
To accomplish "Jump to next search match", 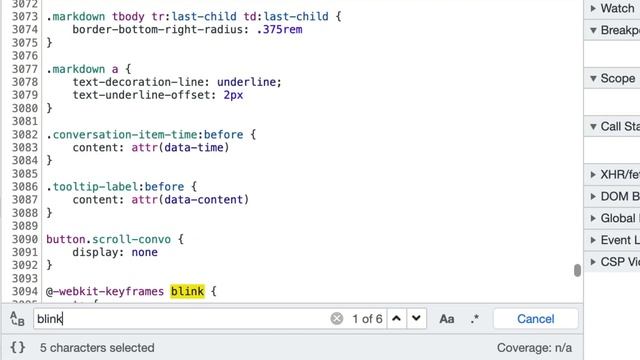I will click(416, 318).
